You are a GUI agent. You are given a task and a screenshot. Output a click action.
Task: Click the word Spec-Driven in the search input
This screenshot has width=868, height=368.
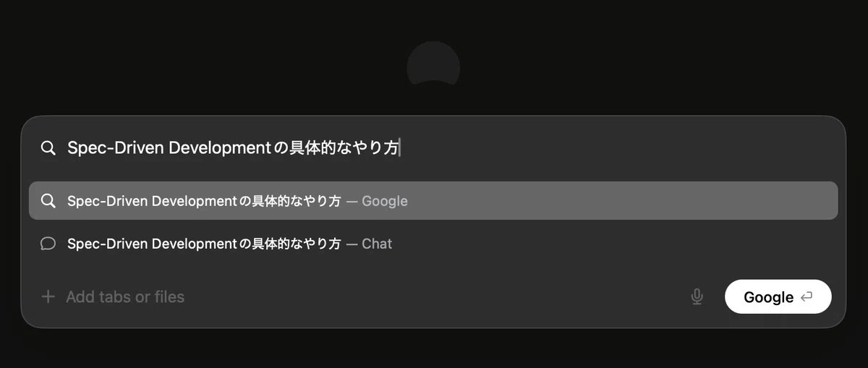[115, 148]
